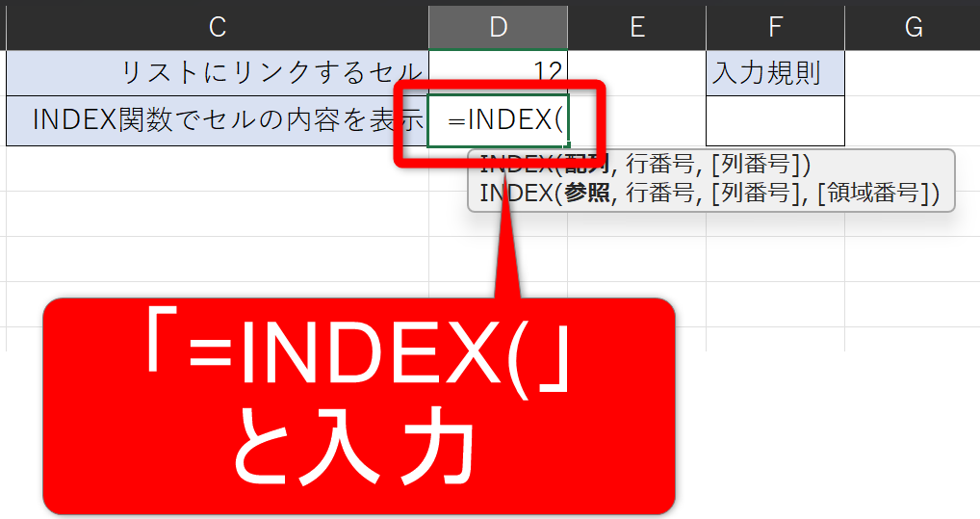Select the column G header
This screenshot has width=980, height=519.
click(913, 27)
